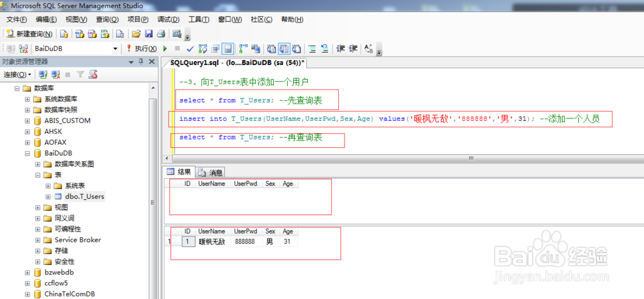644x299 pixels.
Task: Toggle IntelliSense enabled icon
Action: click(x=228, y=49)
